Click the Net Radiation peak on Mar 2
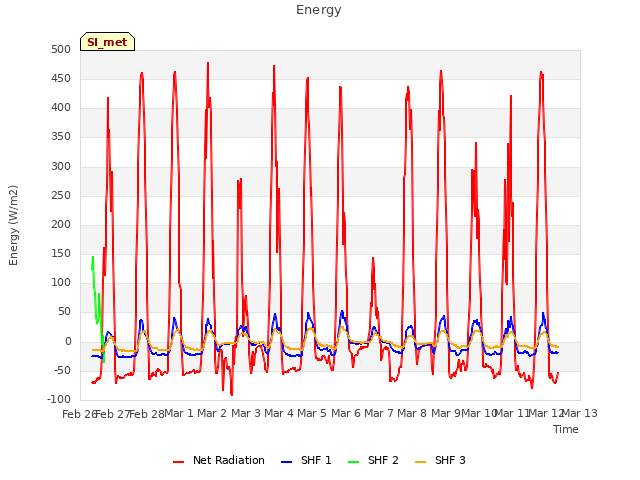Image resolution: width=640 pixels, height=480 pixels. pyautogui.click(x=208, y=63)
